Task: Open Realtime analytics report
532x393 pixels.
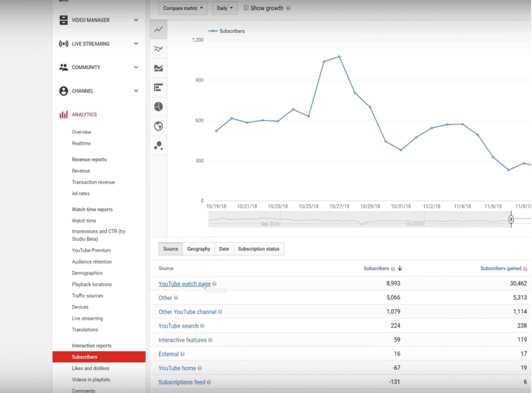Action: tap(81, 143)
